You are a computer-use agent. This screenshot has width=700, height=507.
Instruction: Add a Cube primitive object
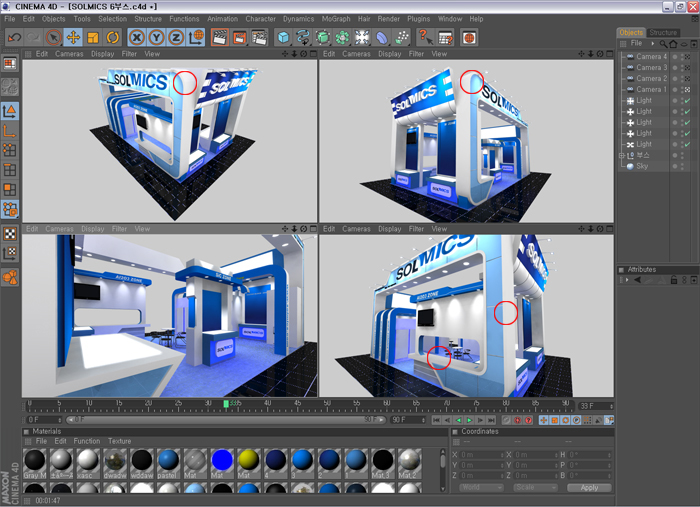click(x=283, y=37)
